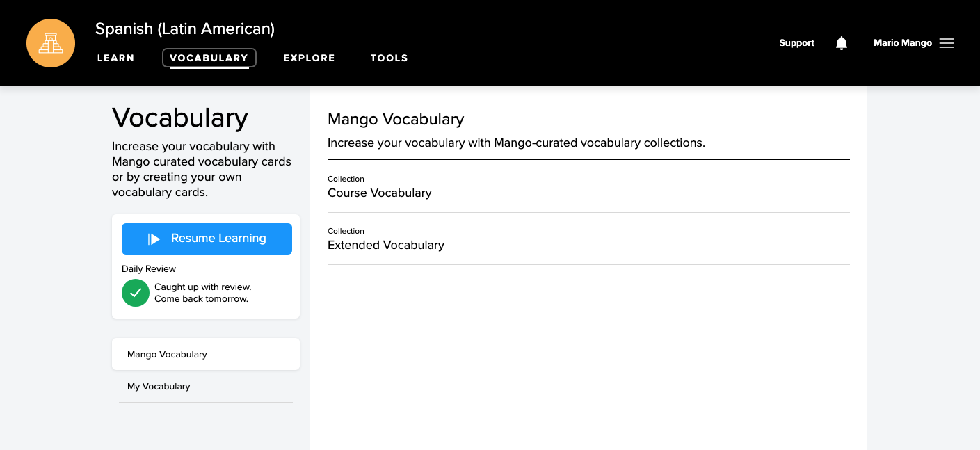Click the Resume Learning button
This screenshot has height=450, width=980.
click(x=207, y=239)
